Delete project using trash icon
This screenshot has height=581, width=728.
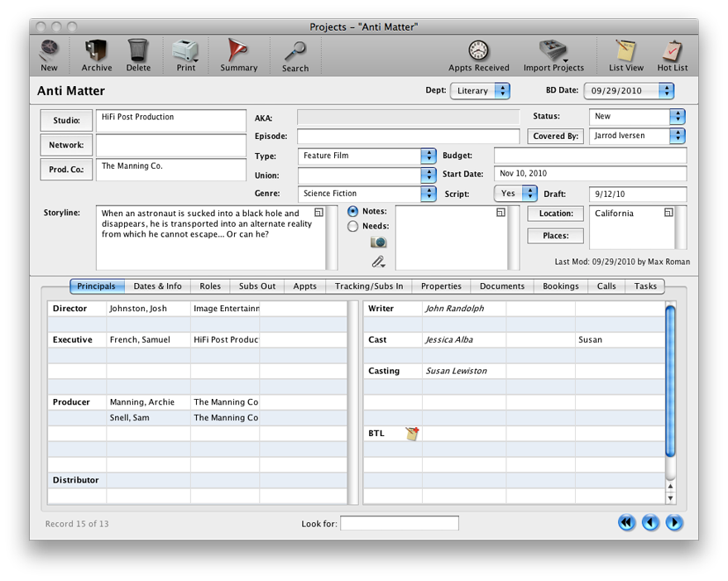pos(138,55)
